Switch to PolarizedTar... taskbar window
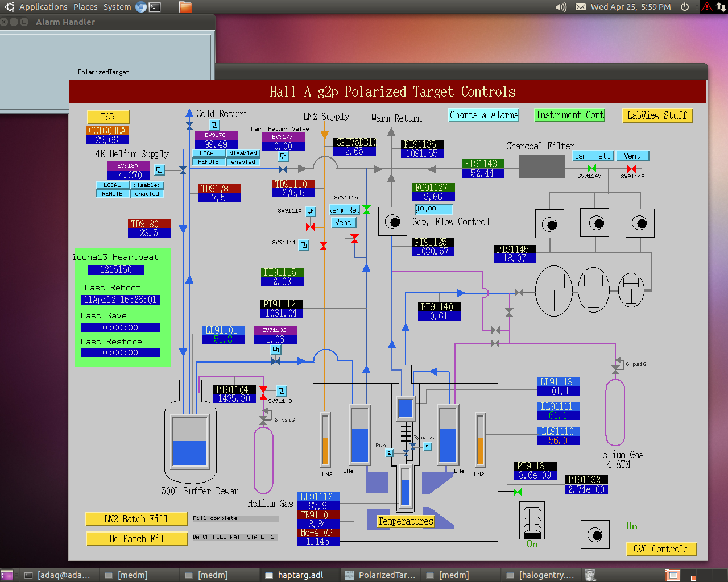Viewport: 728px width, 582px height. [380, 575]
